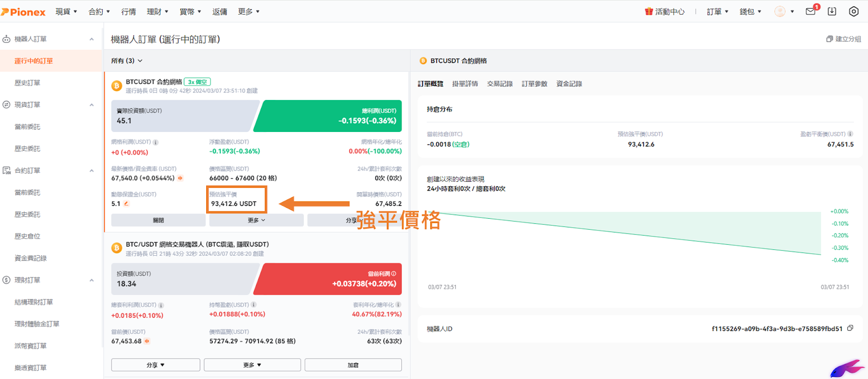
Task: Open 分享 dropdown beside the lower 更多 button
Action: [x=156, y=365]
